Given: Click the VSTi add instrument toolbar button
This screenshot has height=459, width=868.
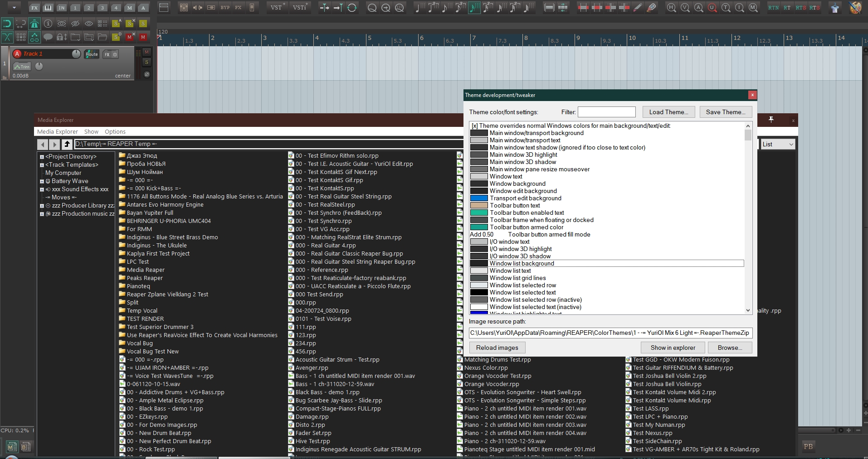Looking at the screenshot, I should pos(300,7).
